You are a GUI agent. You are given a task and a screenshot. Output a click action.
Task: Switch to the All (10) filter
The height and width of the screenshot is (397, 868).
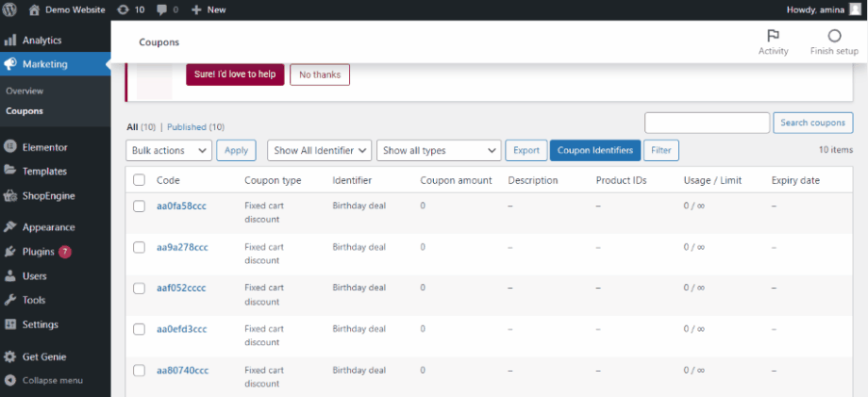[142, 127]
